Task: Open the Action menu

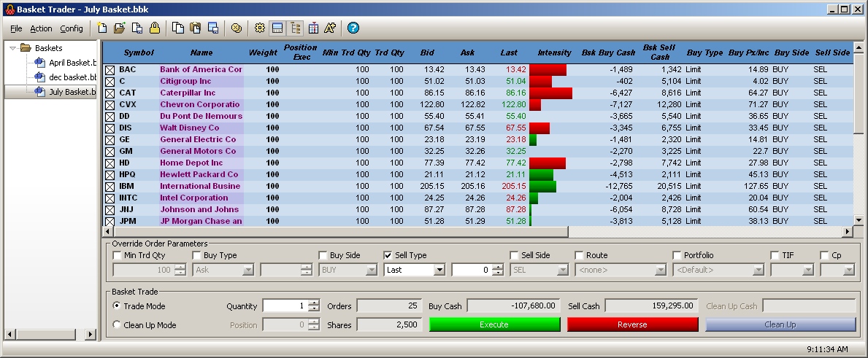Action: pyautogui.click(x=41, y=28)
